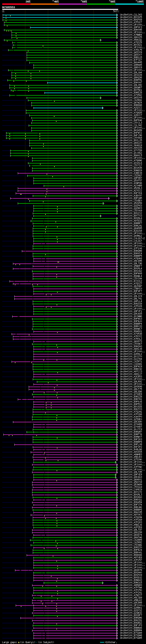
Task: Click the label UniRef100_B4FEA6
Action: [x=131, y=120]
